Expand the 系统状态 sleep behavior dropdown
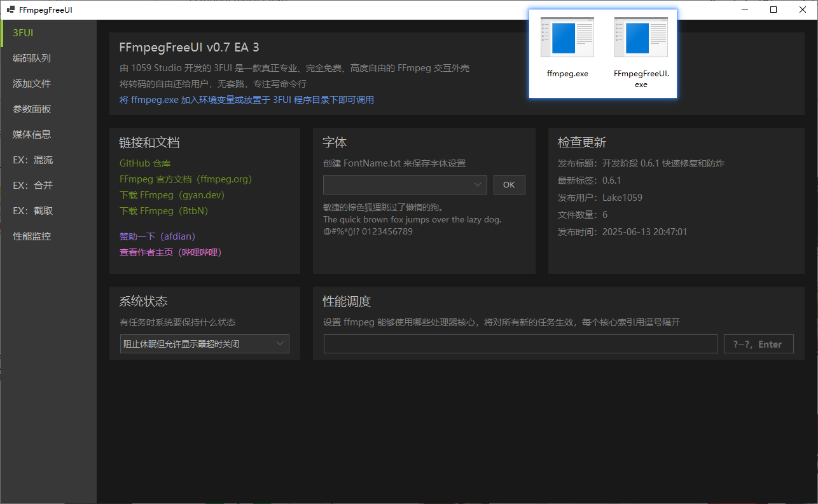 pos(205,344)
